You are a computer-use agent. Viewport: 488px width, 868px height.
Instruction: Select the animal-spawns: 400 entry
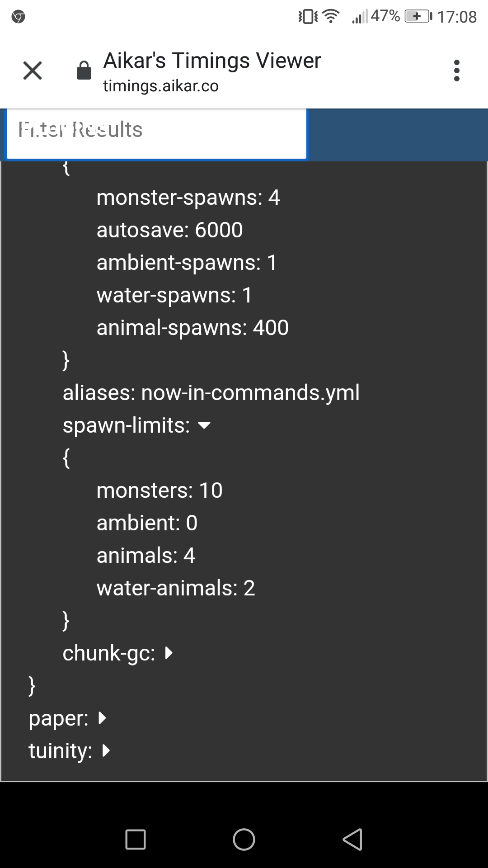tap(192, 328)
